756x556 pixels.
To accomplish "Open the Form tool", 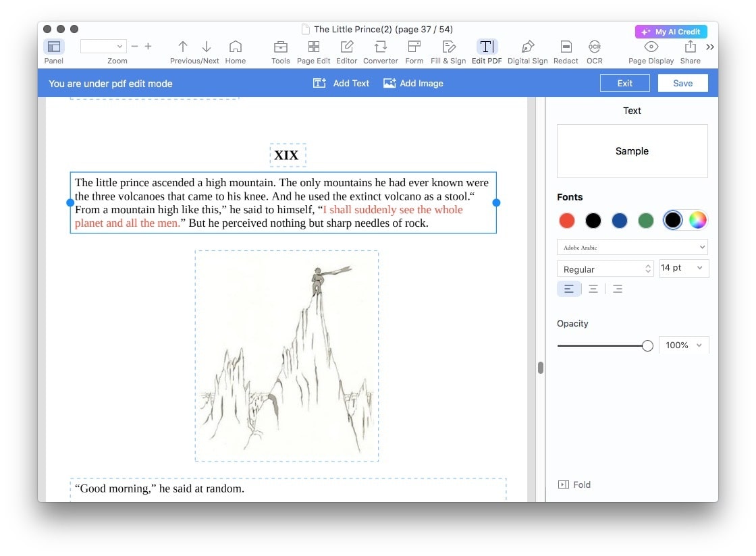I will [x=414, y=47].
